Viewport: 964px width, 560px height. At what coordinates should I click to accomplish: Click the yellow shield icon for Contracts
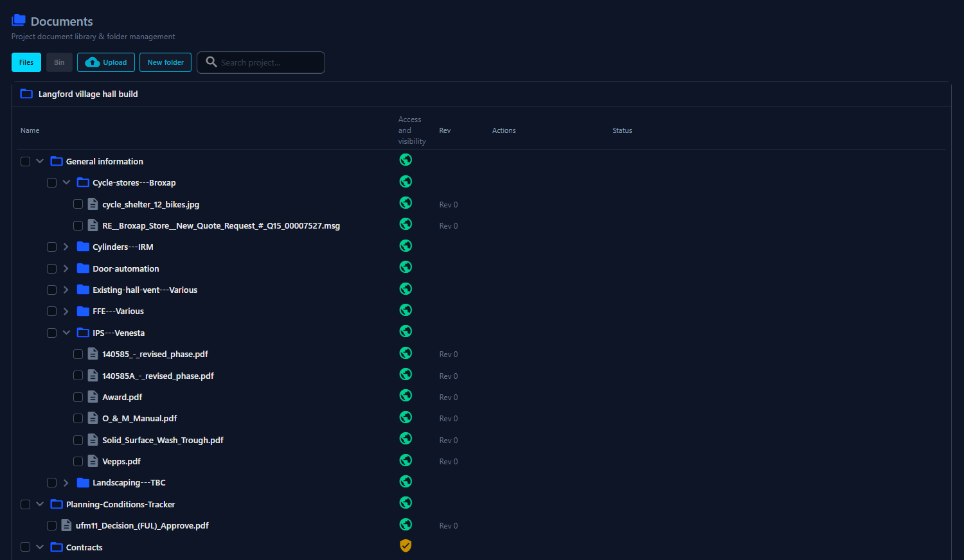406,545
